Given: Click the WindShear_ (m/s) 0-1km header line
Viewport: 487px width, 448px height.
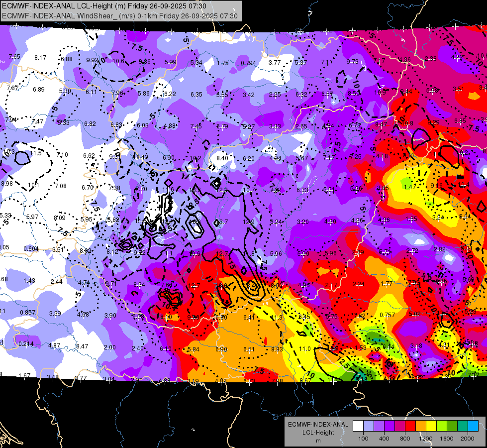Looking at the screenshot, I should (120, 16).
